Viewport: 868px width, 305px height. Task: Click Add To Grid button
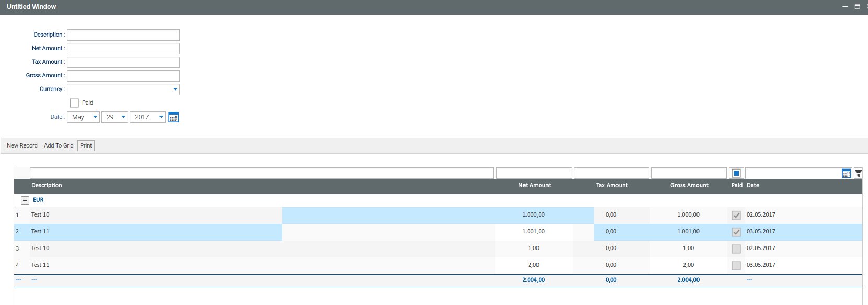coord(59,146)
